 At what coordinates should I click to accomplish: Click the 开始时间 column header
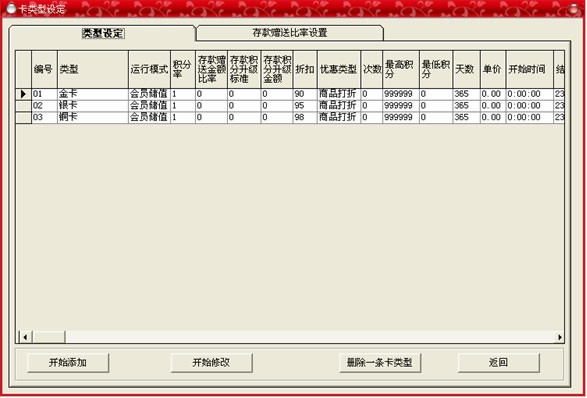[x=529, y=69]
